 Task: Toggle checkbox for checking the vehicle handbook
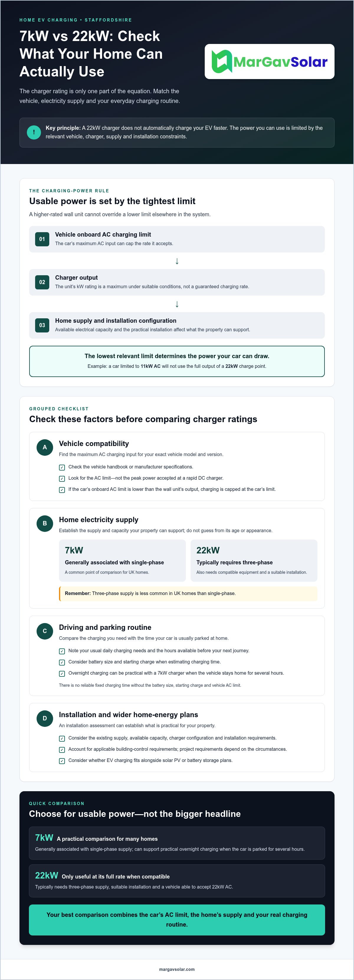pos(62,468)
